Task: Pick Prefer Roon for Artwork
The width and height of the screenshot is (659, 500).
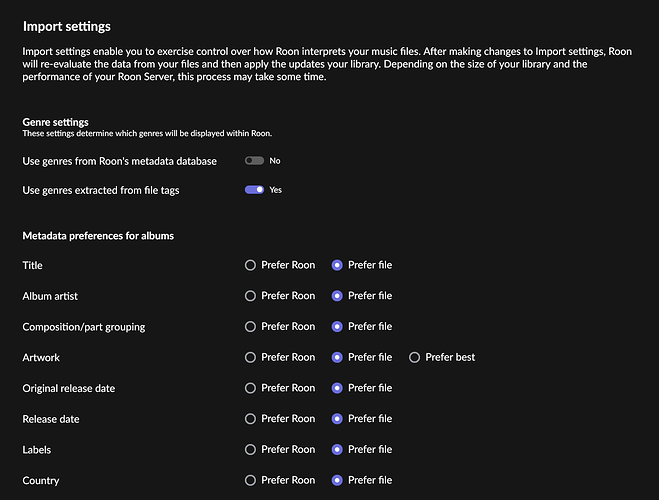Action: coord(250,357)
